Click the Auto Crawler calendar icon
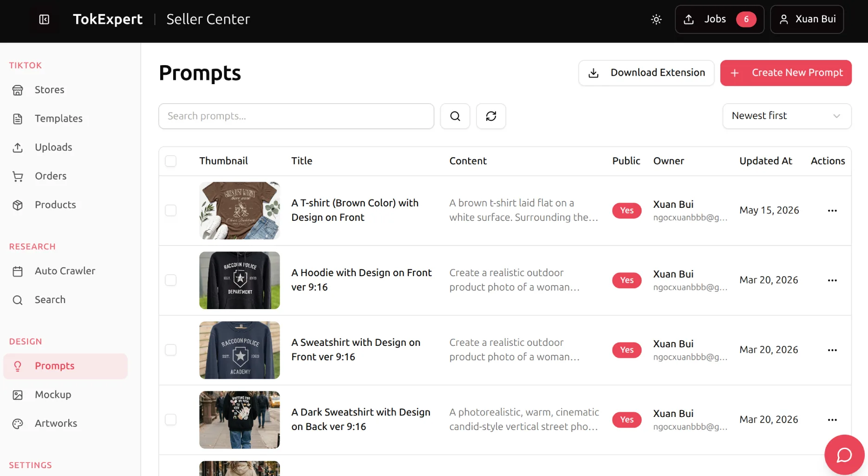The width and height of the screenshot is (868, 476). (18, 271)
